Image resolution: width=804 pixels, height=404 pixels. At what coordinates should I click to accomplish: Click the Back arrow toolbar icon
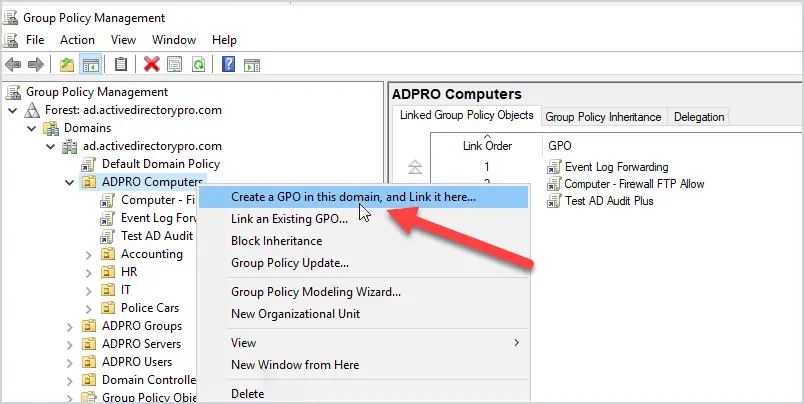click(13, 65)
